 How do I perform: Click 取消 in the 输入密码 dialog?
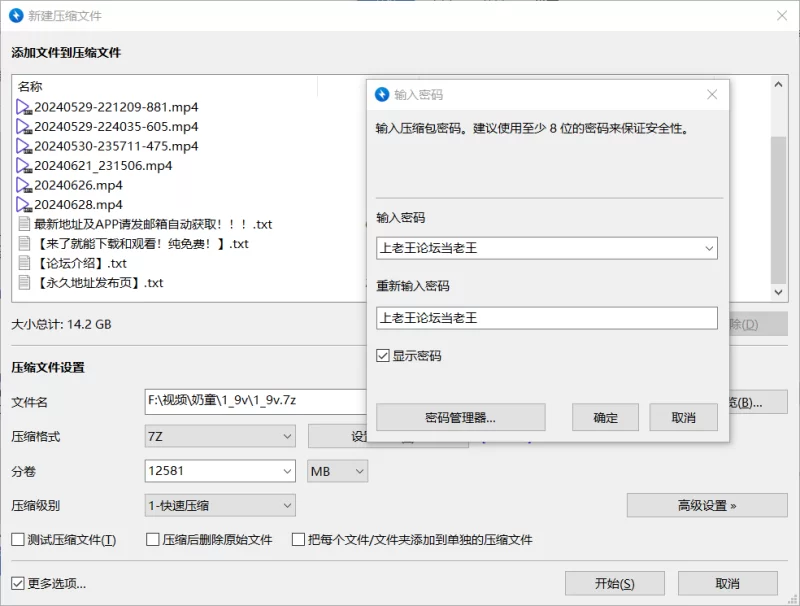pyautogui.click(x=683, y=418)
